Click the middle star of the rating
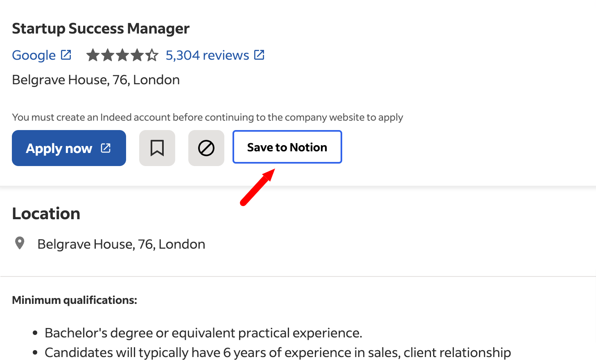Image resolution: width=596 pixels, height=364 pixels. click(x=122, y=55)
